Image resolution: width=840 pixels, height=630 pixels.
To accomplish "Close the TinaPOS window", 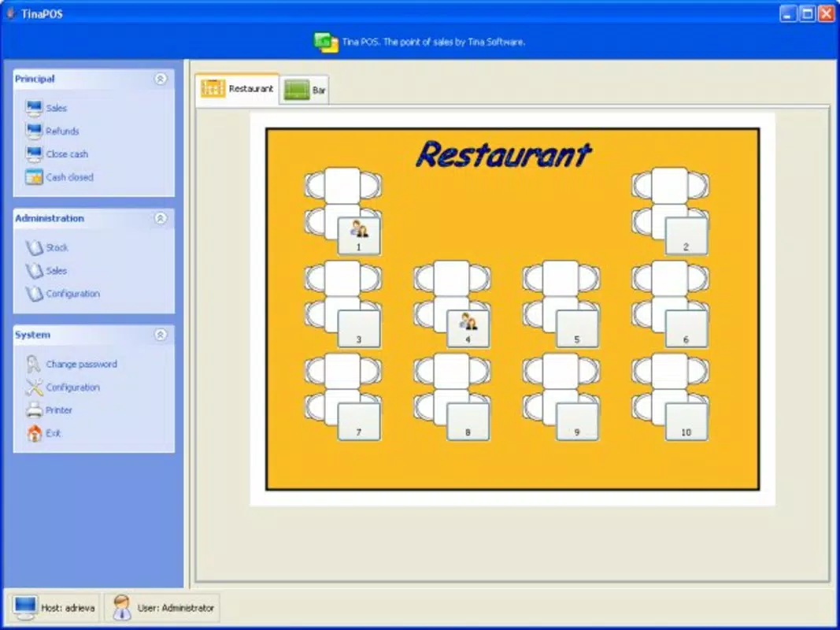I will tap(827, 13).
